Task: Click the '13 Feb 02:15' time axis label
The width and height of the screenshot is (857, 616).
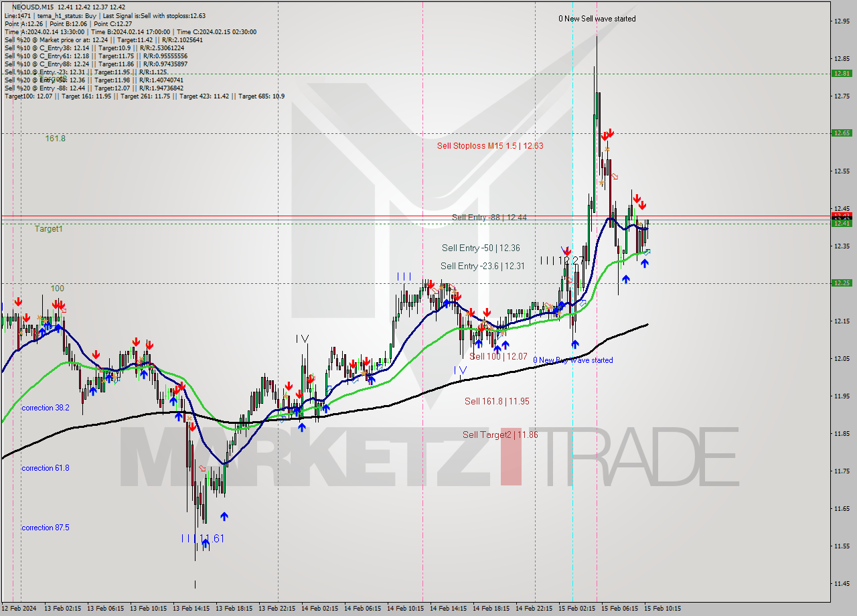Action: coord(62,609)
